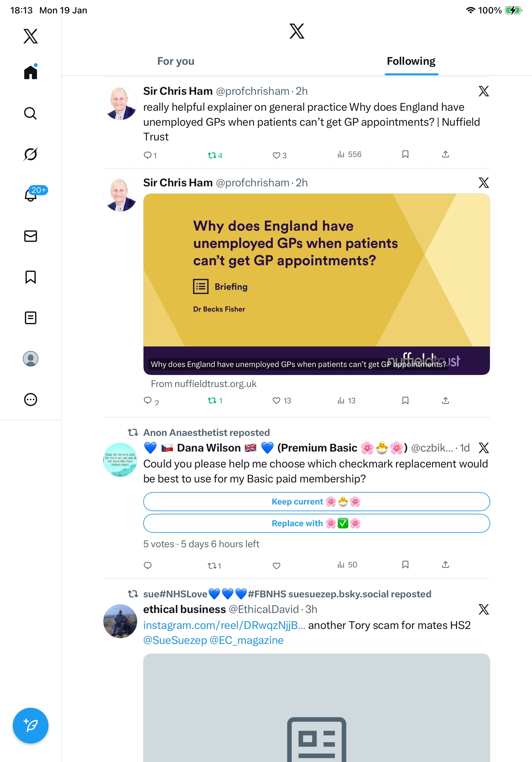
Task: Open the Nuffield Trust briefing card image
Action: pos(316,284)
